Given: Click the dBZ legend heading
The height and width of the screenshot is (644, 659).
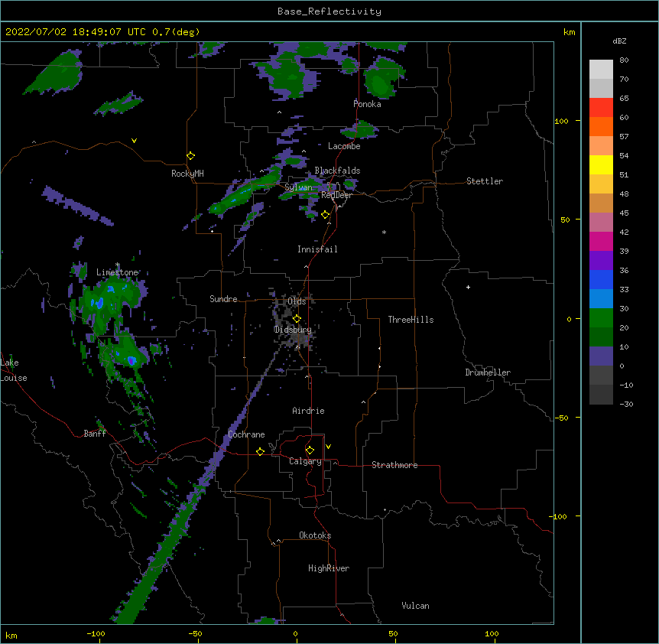Looking at the screenshot, I should [619, 41].
